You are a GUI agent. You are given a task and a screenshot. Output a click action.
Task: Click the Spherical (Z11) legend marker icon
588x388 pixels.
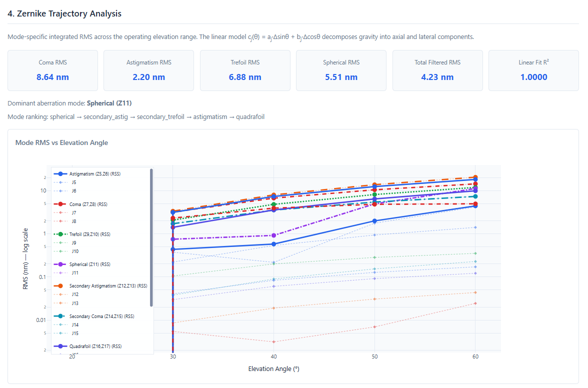coord(60,264)
